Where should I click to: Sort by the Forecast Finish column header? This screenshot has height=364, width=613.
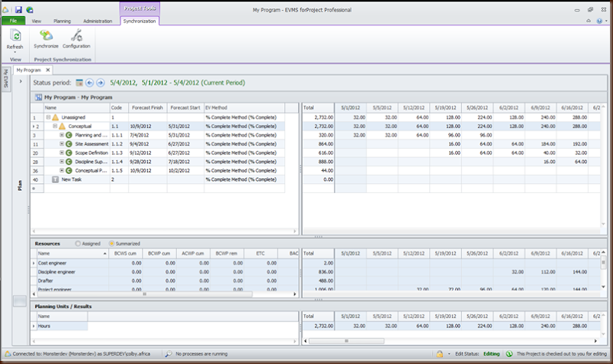coord(147,108)
